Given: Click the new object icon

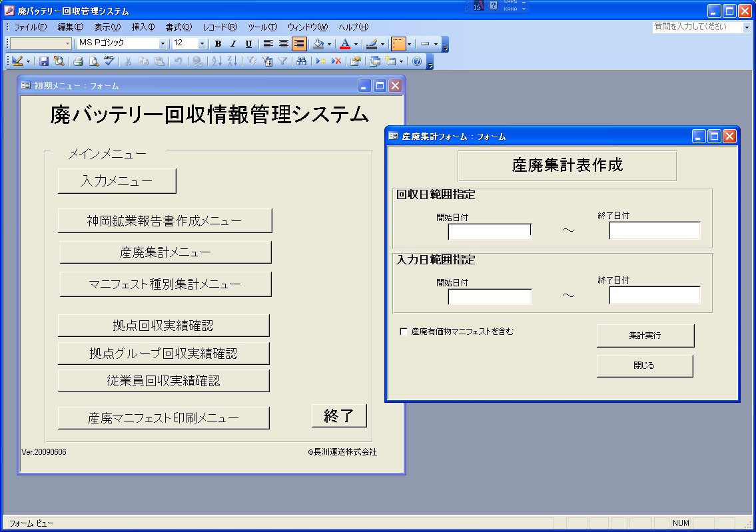Looking at the screenshot, I should tap(390, 61).
